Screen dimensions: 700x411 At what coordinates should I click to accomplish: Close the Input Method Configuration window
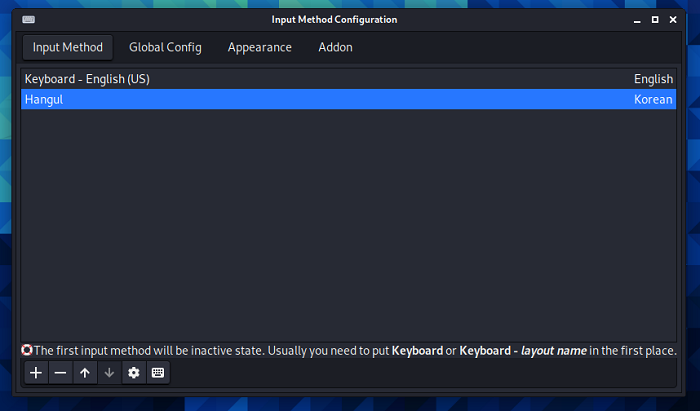tap(675, 19)
